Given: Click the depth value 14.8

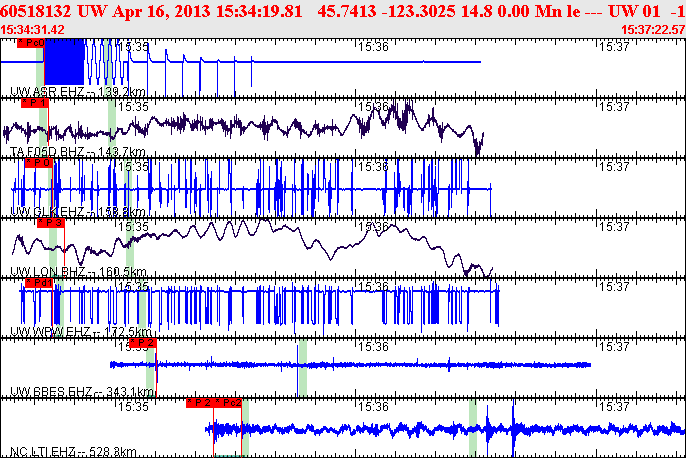Looking at the screenshot, I should click(x=475, y=11).
